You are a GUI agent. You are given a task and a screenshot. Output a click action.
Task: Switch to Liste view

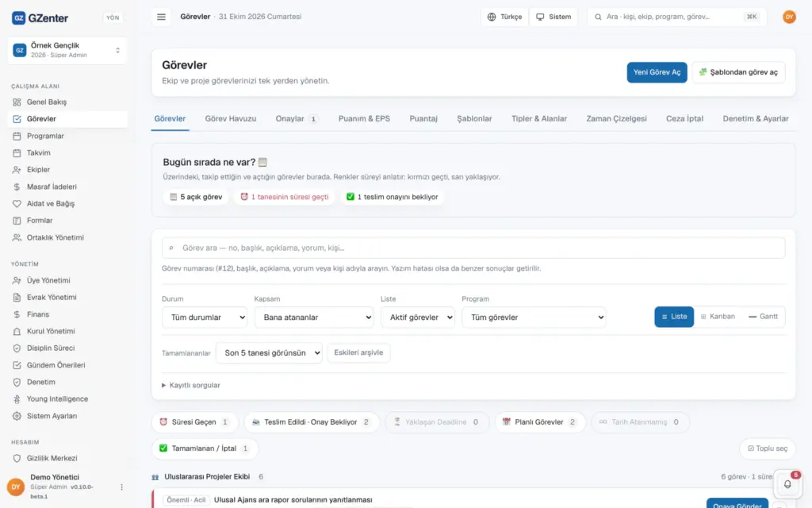click(x=674, y=317)
